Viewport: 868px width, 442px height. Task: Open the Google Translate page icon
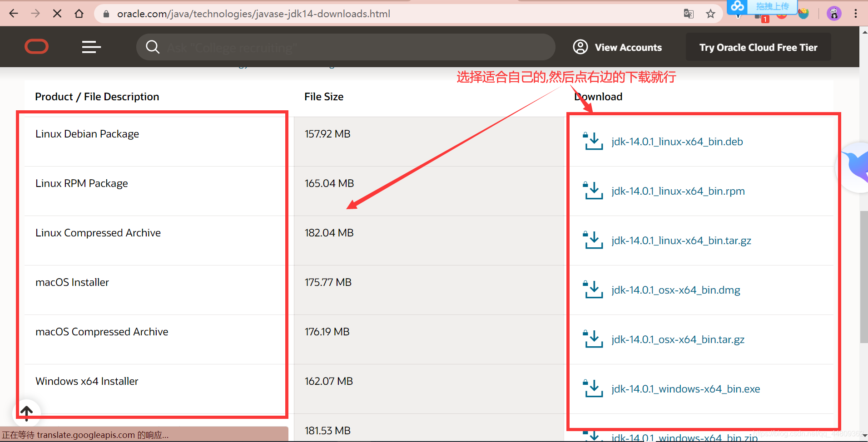(689, 14)
